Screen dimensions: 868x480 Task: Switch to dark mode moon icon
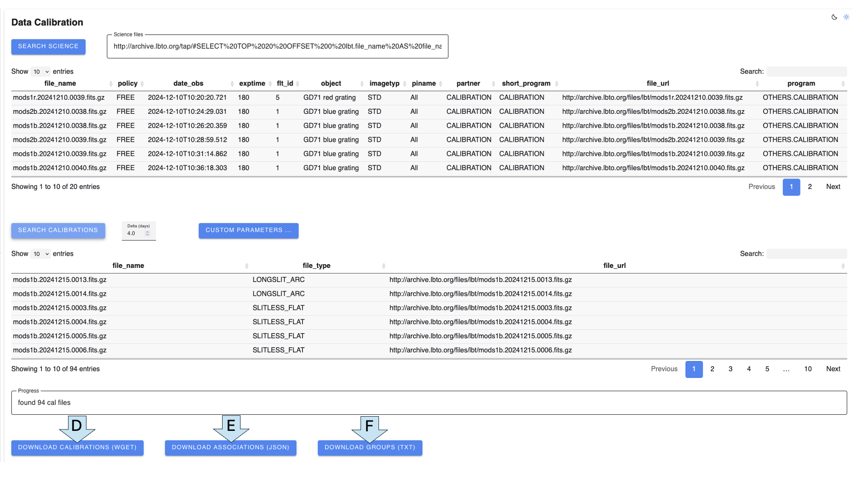[x=834, y=17]
